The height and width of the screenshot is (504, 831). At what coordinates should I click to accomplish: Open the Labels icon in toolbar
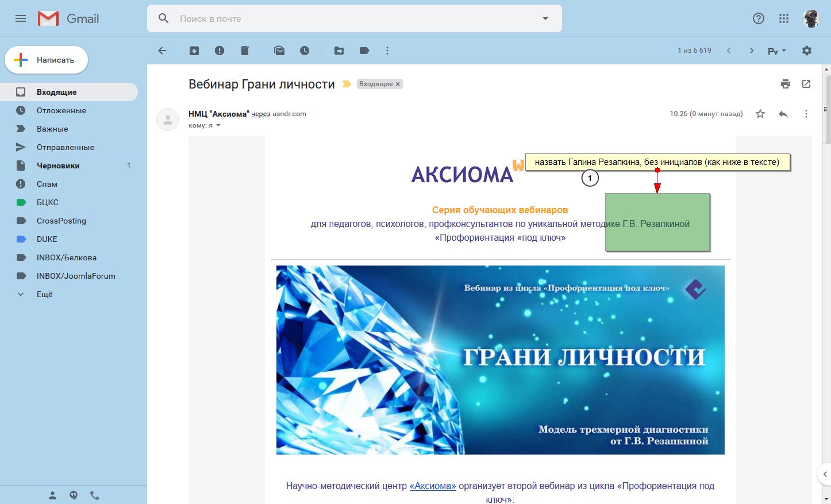click(x=364, y=51)
